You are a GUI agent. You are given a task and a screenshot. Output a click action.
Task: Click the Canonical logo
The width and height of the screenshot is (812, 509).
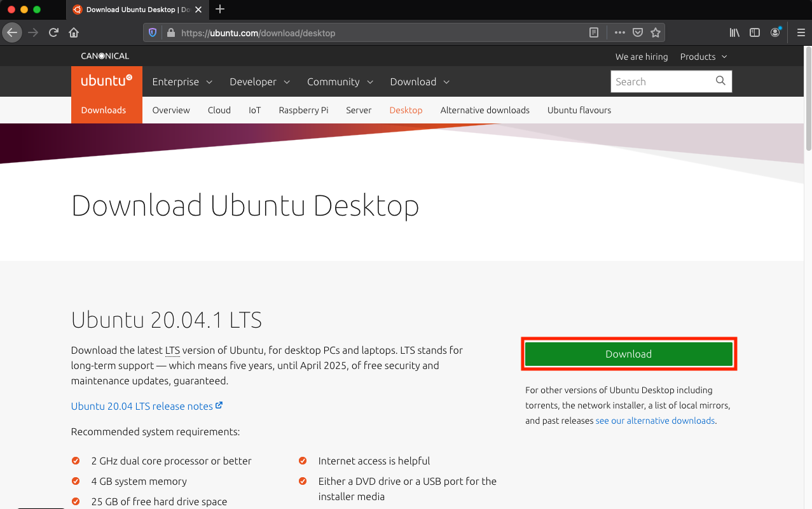click(x=105, y=56)
